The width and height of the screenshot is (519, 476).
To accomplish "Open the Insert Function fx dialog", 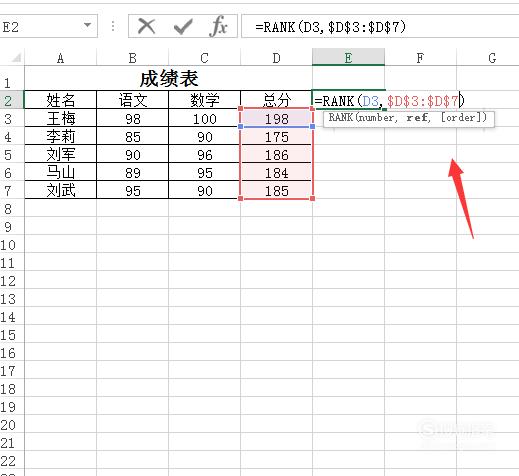I will pyautogui.click(x=218, y=26).
